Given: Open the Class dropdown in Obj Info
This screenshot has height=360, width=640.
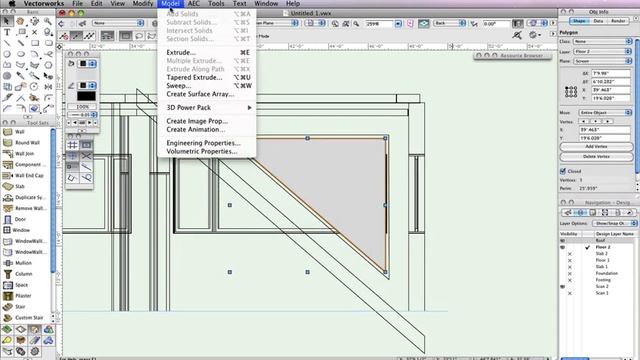Looking at the screenshot, I should pyautogui.click(x=602, y=42).
